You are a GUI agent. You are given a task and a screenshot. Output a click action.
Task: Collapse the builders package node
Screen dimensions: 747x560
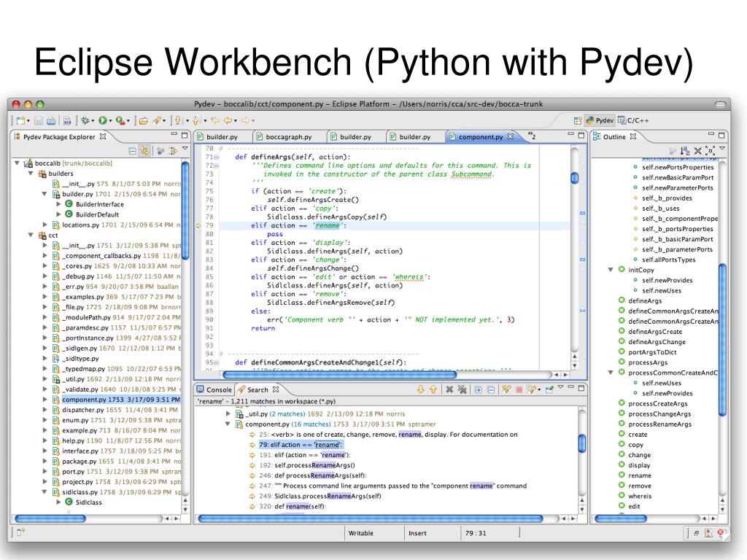31,174
